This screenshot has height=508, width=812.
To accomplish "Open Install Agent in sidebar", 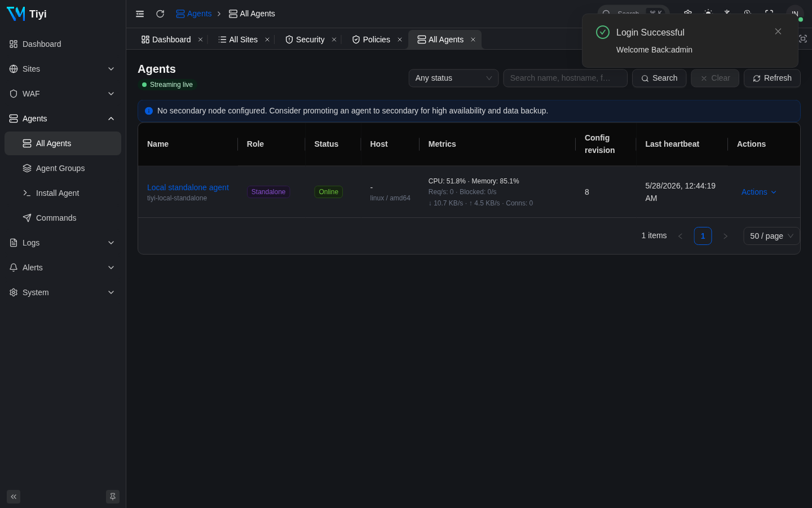I will (63, 193).
